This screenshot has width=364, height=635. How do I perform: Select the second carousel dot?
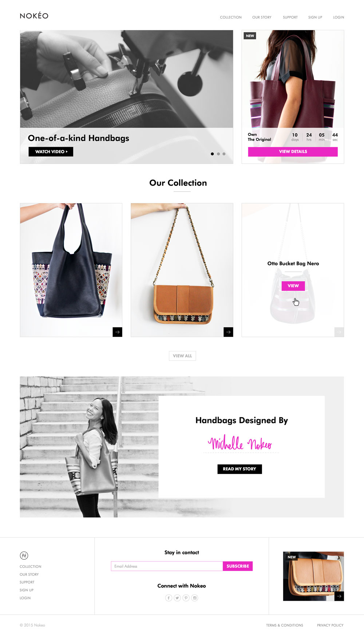coord(218,154)
